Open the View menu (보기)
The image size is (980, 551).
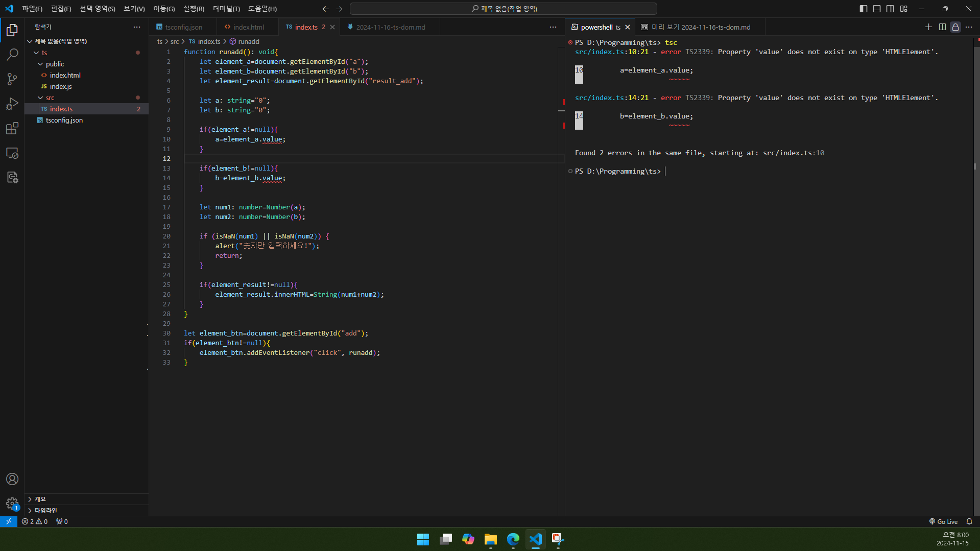(134, 9)
